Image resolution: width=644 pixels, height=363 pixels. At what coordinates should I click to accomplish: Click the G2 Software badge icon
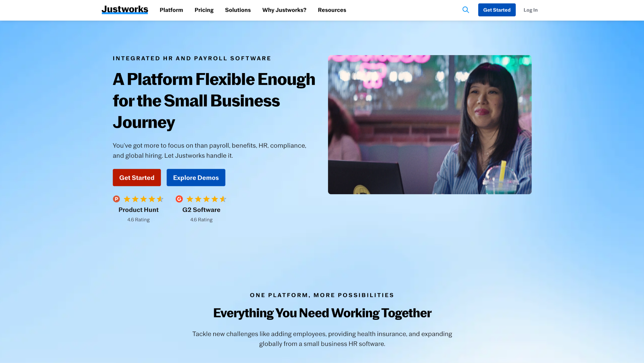[179, 199]
